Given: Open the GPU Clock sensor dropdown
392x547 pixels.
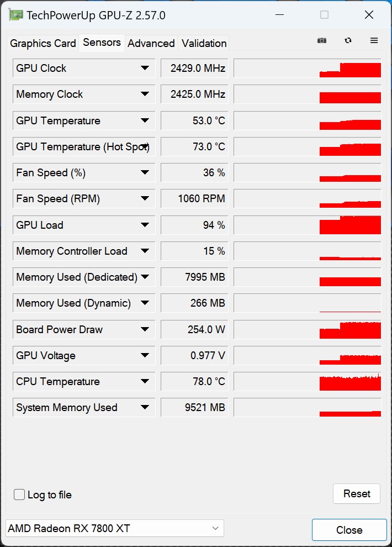Looking at the screenshot, I should click(145, 68).
